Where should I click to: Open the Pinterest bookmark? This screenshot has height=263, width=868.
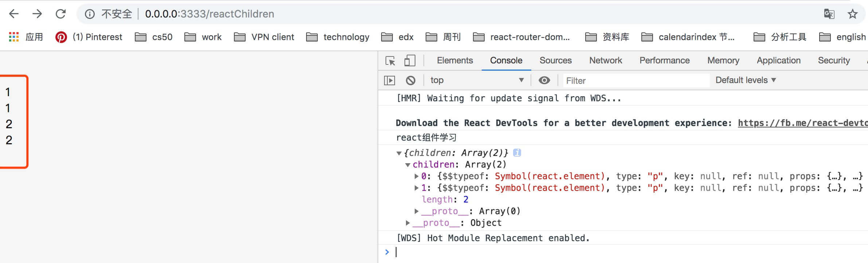[x=89, y=37]
